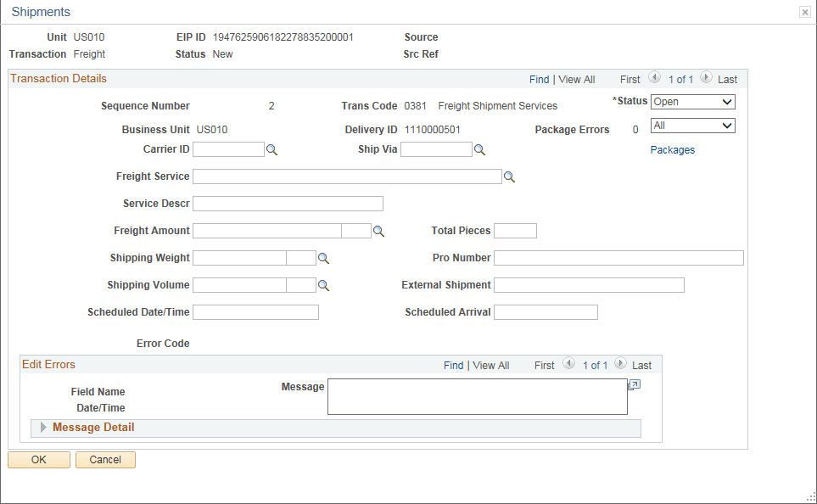The image size is (817, 504).
Task: Open the Carrier ID lookup magnifier
Action: coord(273,148)
